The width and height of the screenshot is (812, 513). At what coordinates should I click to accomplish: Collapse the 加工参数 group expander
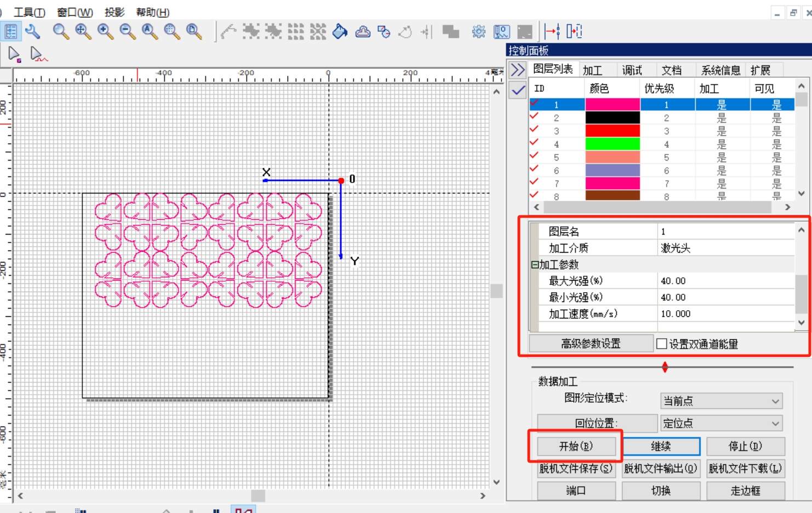(534, 265)
